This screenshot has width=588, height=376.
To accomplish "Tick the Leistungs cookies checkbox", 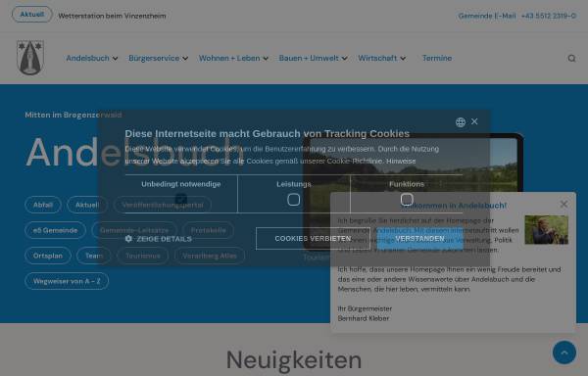I will click(294, 199).
